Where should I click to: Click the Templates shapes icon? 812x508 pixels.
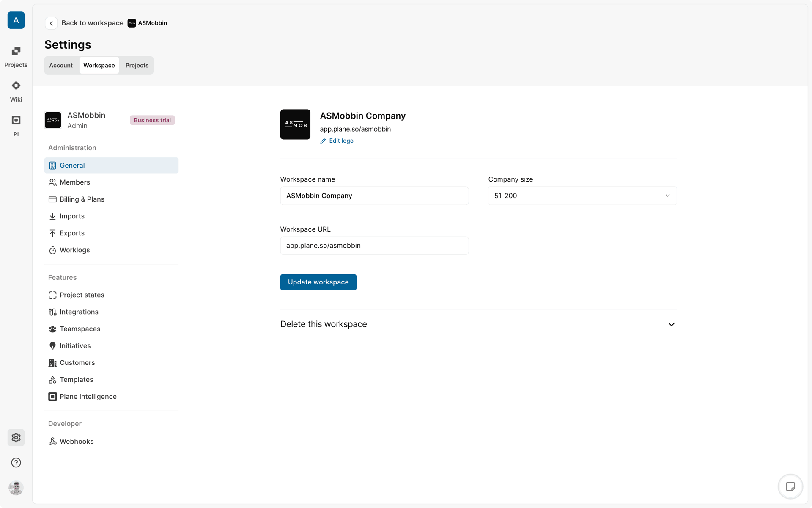[x=52, y=380]
